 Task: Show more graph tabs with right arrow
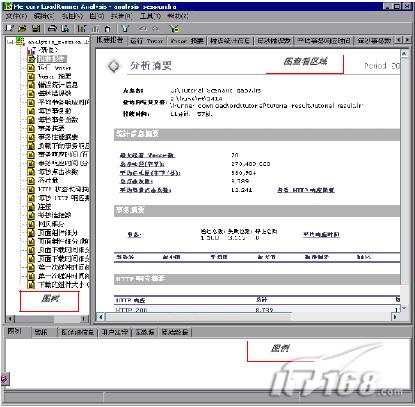point(407,40)
